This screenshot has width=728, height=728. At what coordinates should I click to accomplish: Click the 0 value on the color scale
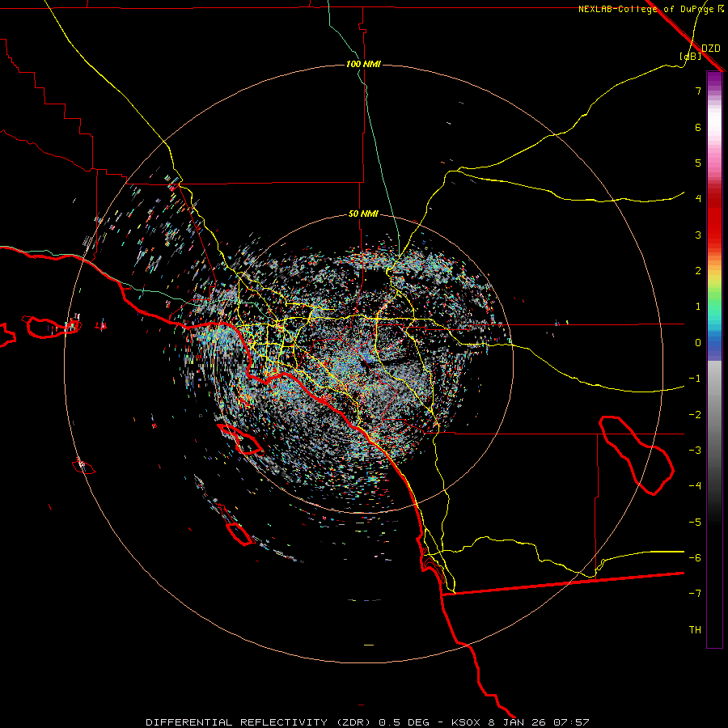[x=698, y=343]
